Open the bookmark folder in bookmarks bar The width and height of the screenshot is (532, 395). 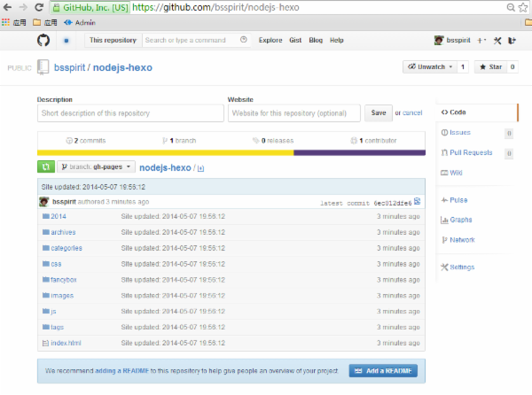(45, 23)
